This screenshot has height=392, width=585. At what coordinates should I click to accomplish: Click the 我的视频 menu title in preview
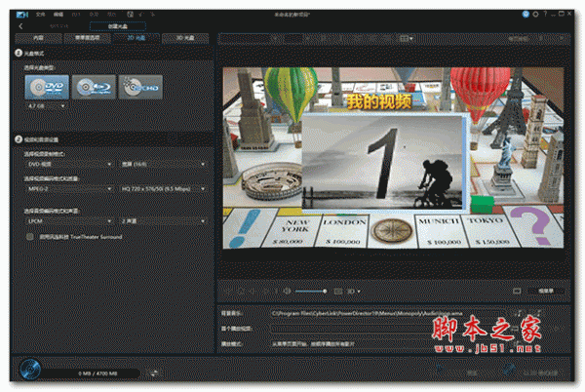tap(363, 101)
